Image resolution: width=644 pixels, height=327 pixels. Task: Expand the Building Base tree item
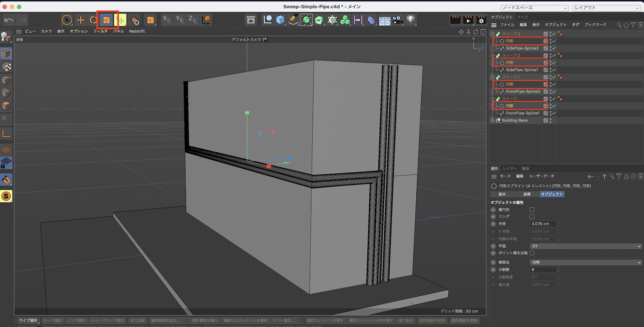pos(492,120)
